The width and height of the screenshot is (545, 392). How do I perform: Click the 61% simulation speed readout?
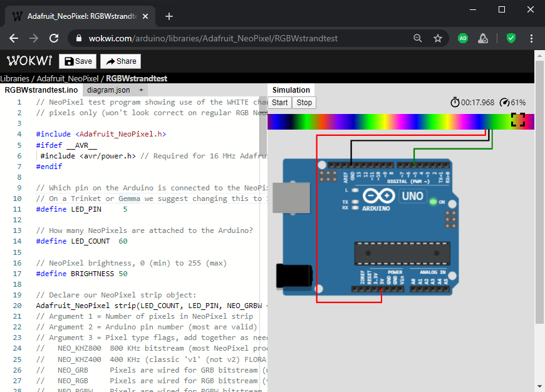518,103
